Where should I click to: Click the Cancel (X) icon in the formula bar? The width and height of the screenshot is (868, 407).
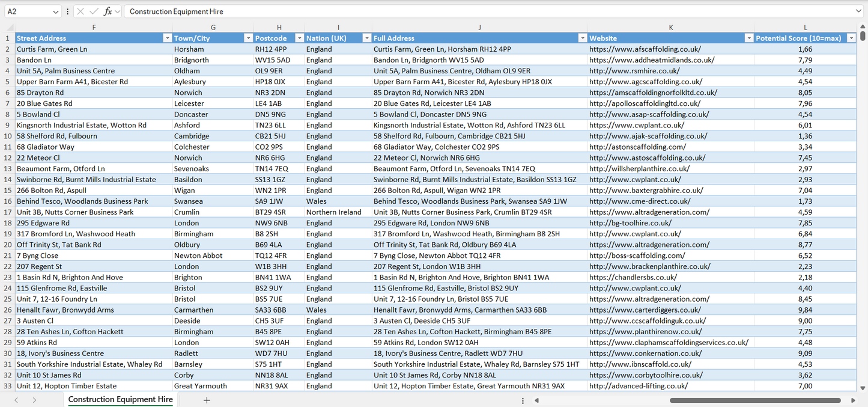(x=79, y=11)
